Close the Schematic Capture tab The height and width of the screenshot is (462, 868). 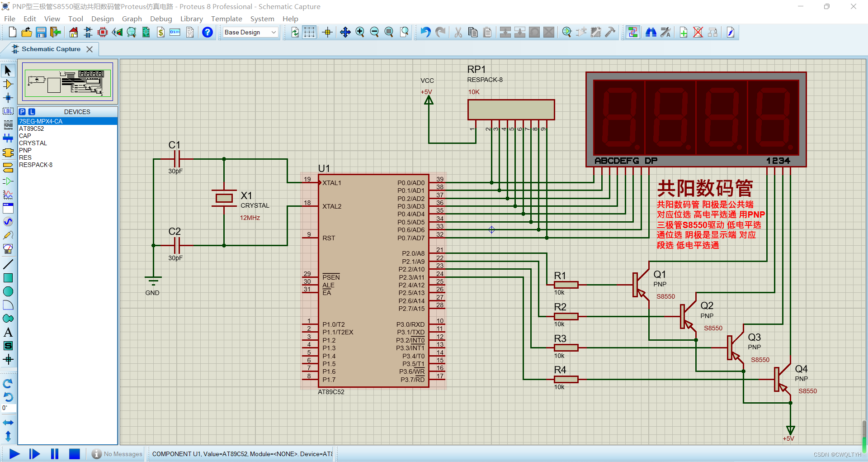[x=90, y=49]
